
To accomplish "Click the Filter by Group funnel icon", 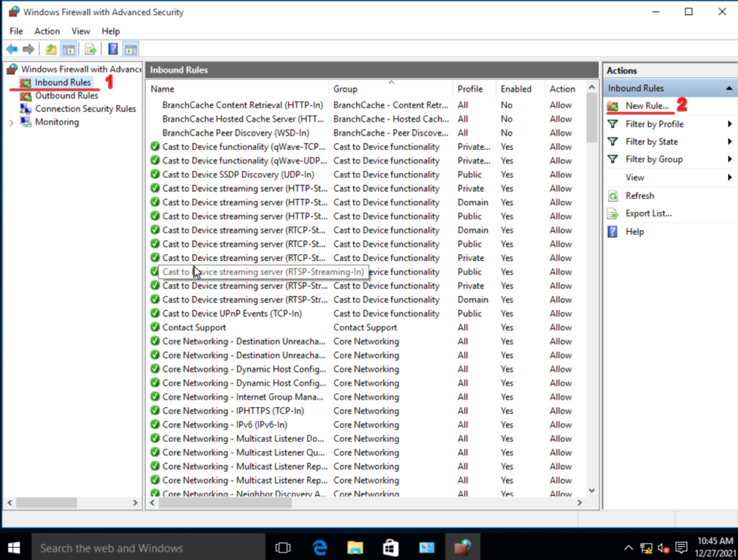I will click(x=613, y=159).
